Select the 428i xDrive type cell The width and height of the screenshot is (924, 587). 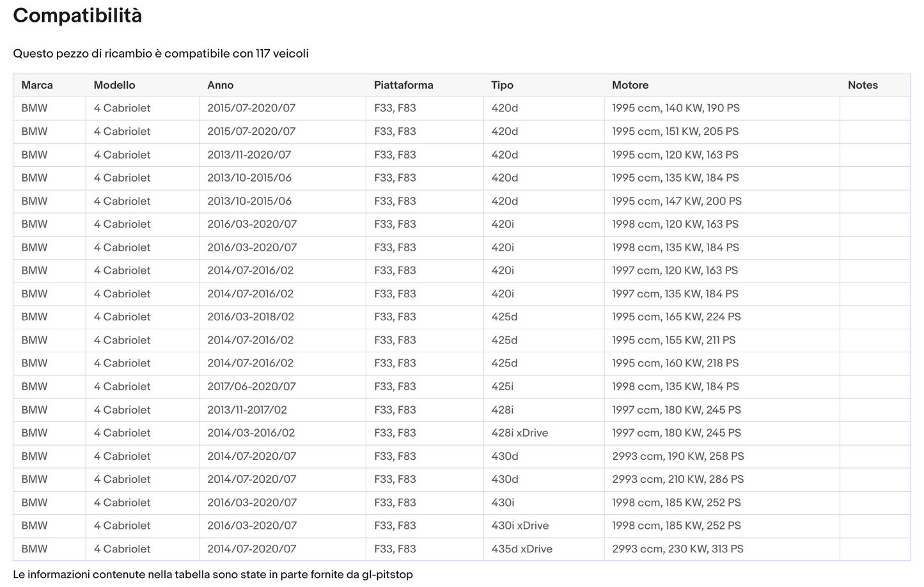click(519, 433)
